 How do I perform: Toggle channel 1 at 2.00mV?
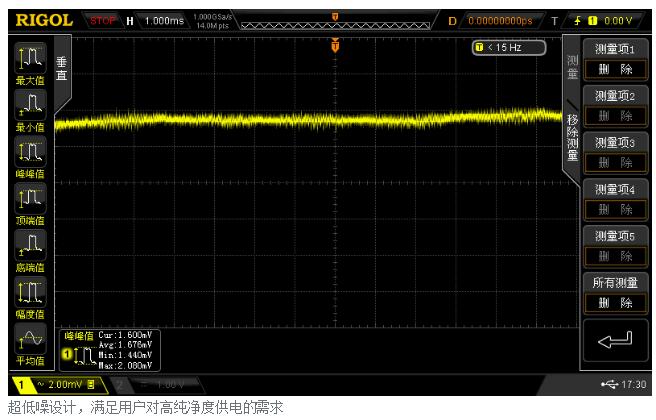click(x=57, y=385)
